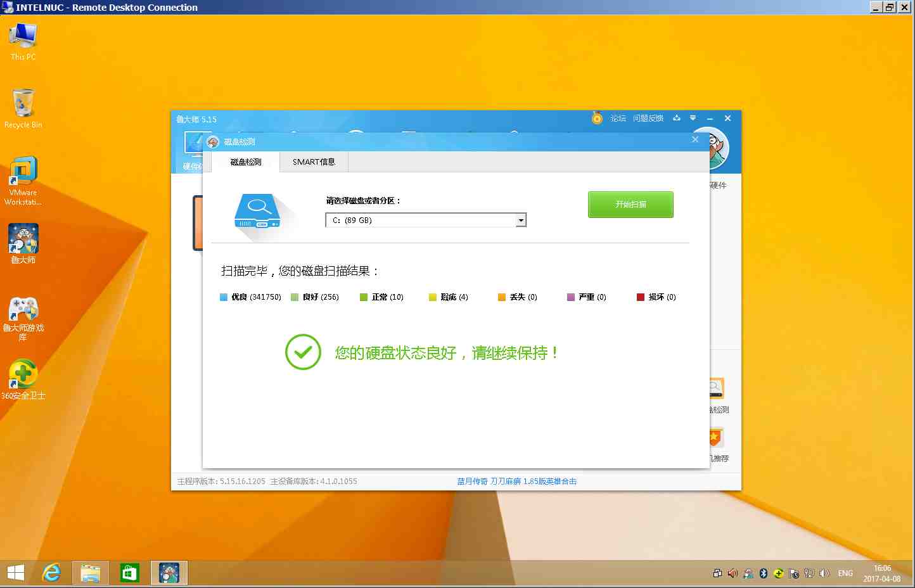
Task: Open the 问题反馈 link
Action: tap(648, 118)
